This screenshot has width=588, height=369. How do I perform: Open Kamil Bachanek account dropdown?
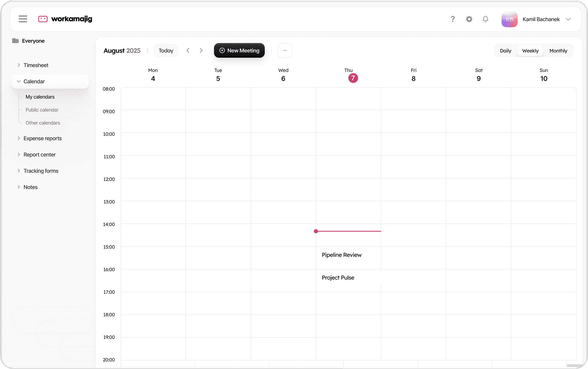[568, 19]
